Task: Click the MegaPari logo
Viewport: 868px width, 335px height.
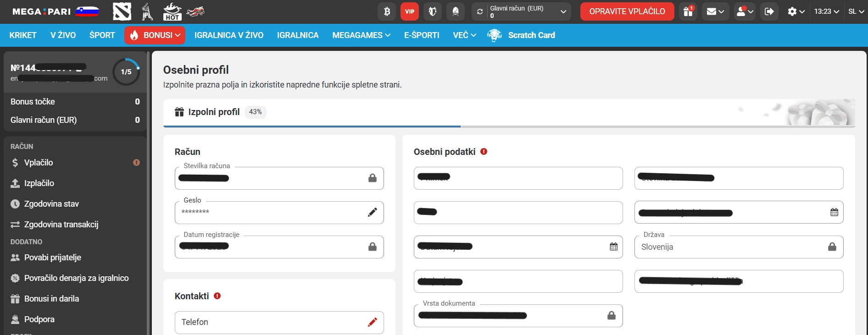Action: pyautogui.click(x=41, y=11)
